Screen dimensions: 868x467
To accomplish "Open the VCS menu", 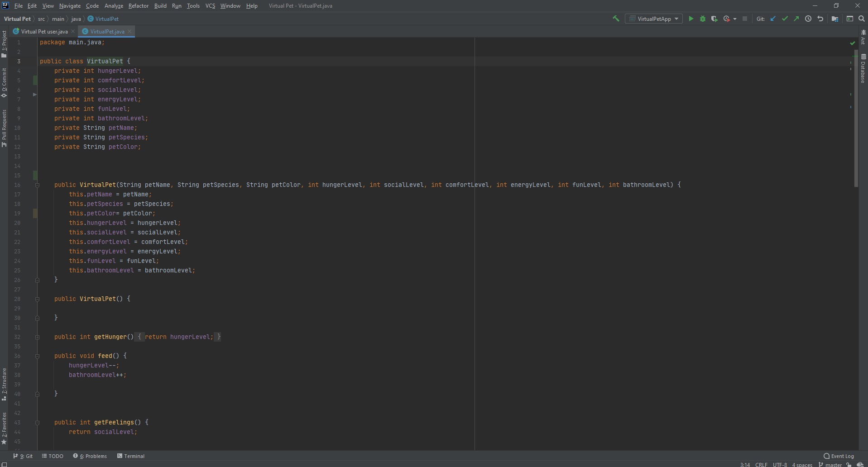I will point(210,6).
